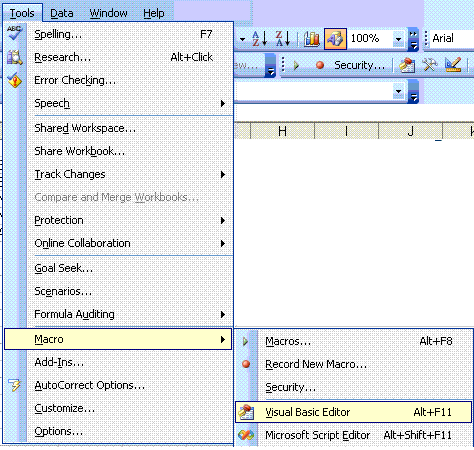This screenshot has width=474, height=450.
Task: Open the Data menu
Action: pyautogui.click(x=62, y=13)
